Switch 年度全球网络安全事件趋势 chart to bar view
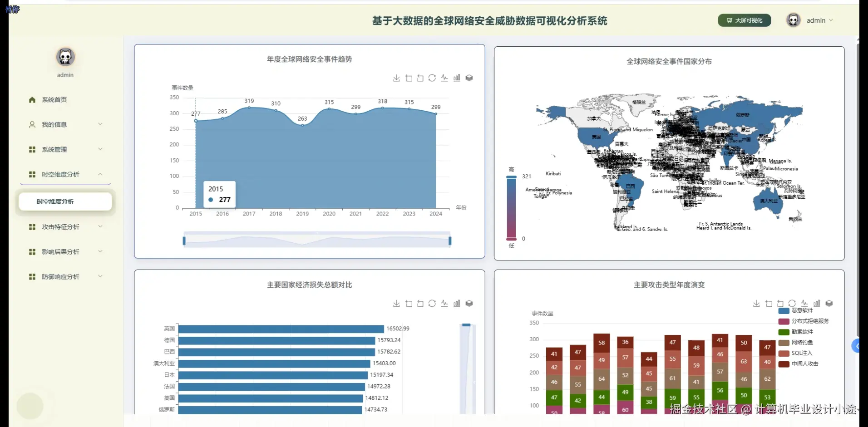Screen dimensions: 868x427 click(457, 78)
